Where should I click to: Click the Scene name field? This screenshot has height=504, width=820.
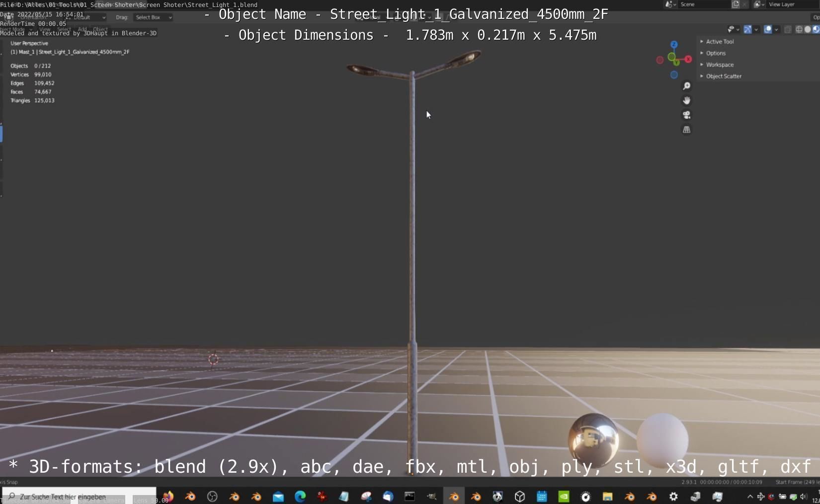tap(705, 4)
